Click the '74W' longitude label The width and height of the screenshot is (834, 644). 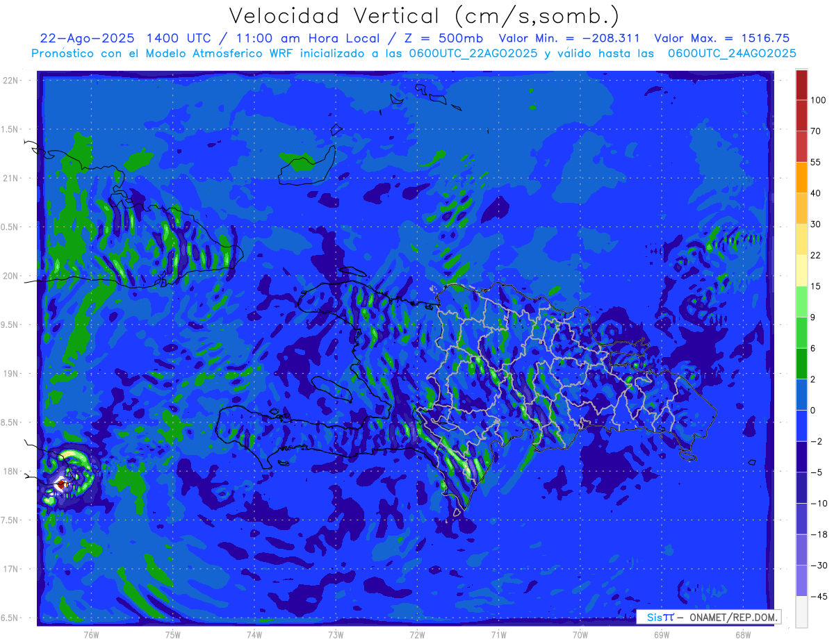(254, 634)
